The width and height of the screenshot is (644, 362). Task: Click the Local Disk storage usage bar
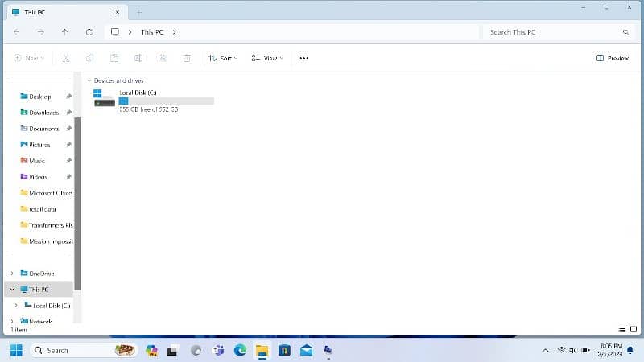pyautogui.click(x=166, y=101)
